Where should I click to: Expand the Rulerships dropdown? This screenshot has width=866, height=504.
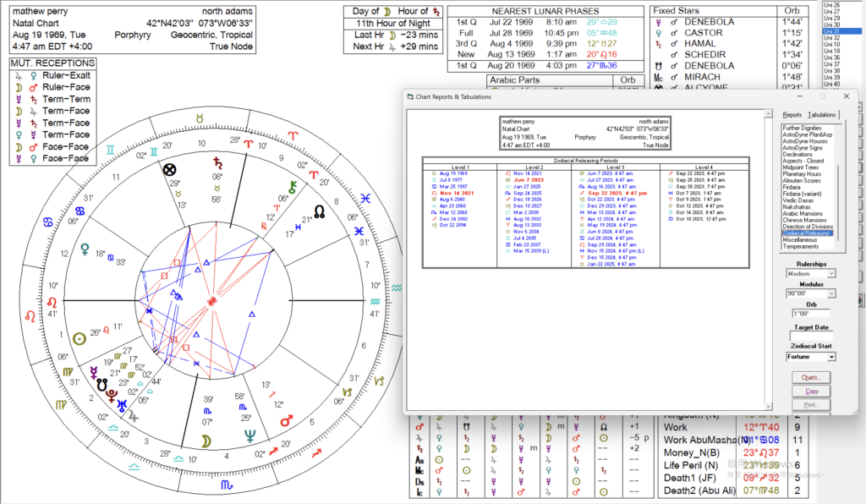833,273
